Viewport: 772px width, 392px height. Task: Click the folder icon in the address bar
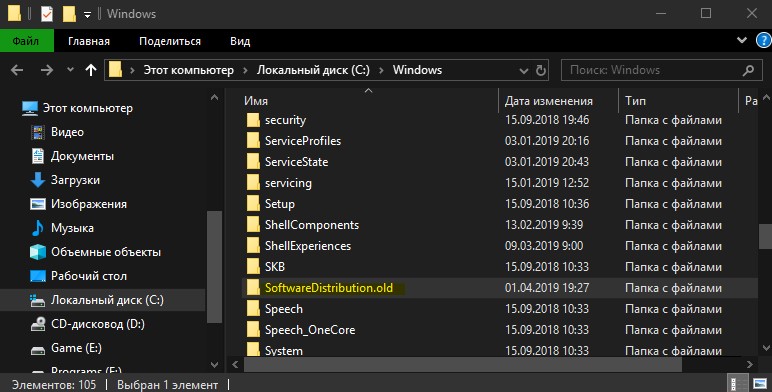pos(115,70)
